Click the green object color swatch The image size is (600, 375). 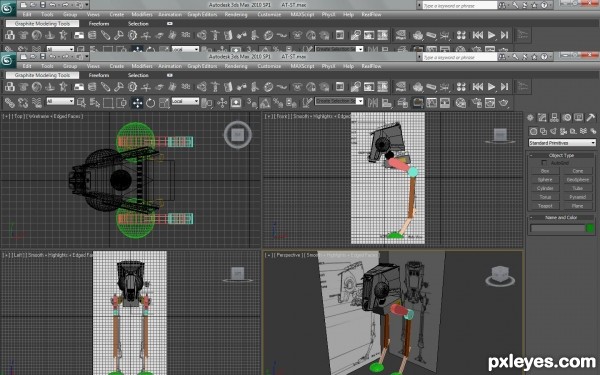[x=590, y=228]
